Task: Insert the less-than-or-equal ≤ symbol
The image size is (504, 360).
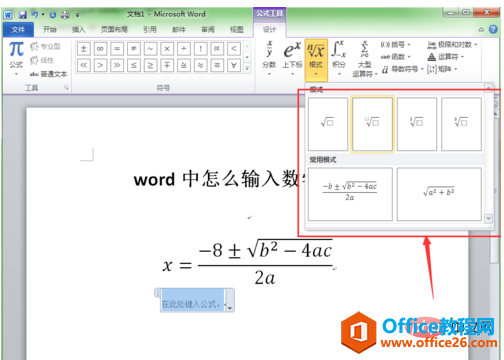Action: coord(134,65)
